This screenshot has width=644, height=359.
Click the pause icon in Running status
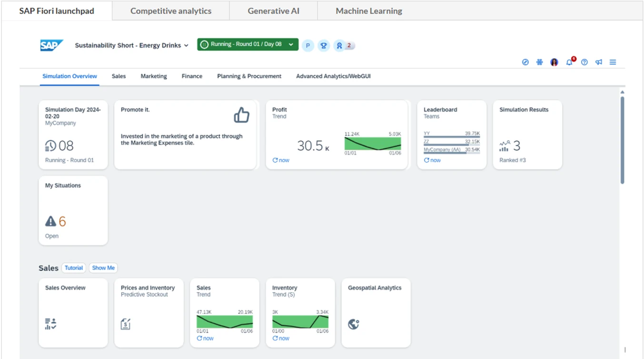(x=204, y=44)
